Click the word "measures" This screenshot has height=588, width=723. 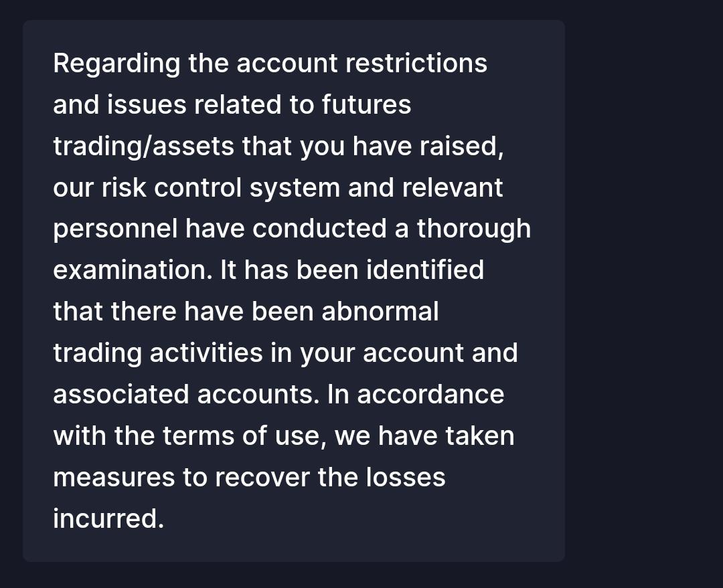114,478
